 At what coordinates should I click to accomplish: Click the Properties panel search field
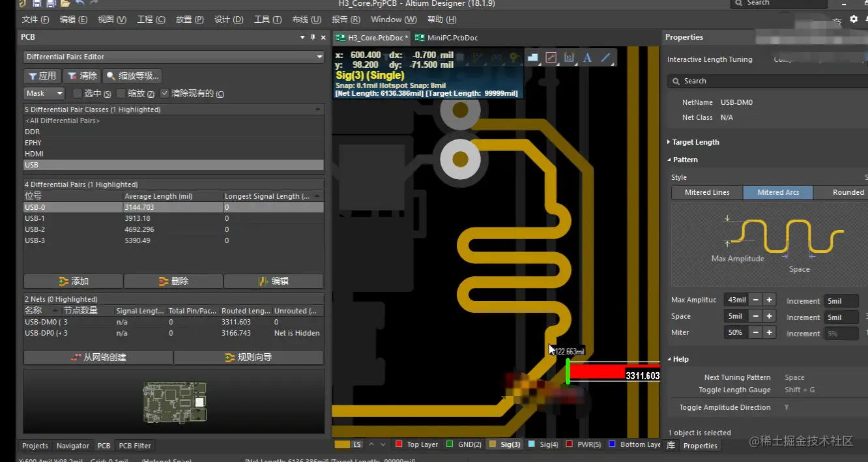(x=769, y=81)
